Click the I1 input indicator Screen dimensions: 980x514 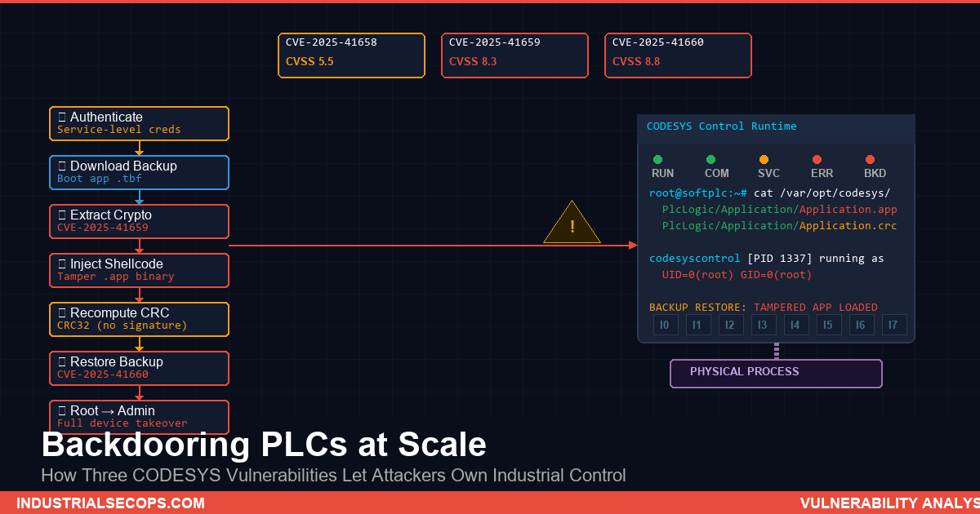coord(698,325)
